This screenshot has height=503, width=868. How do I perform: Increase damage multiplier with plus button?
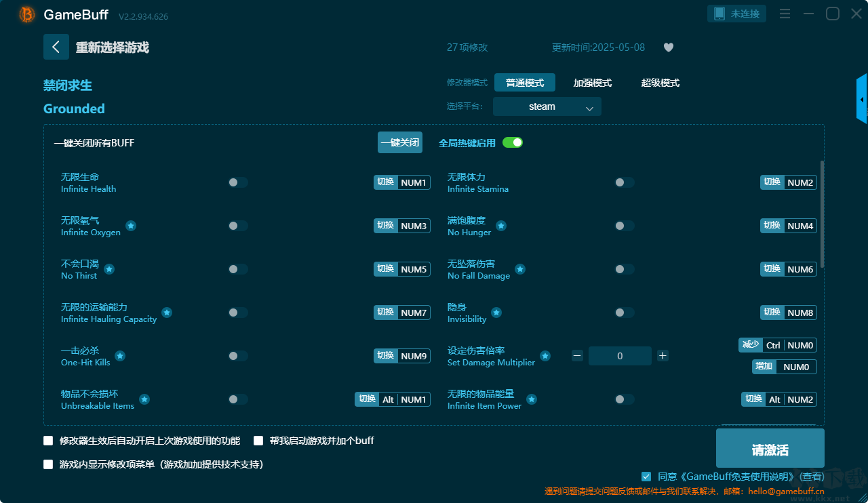663,356
